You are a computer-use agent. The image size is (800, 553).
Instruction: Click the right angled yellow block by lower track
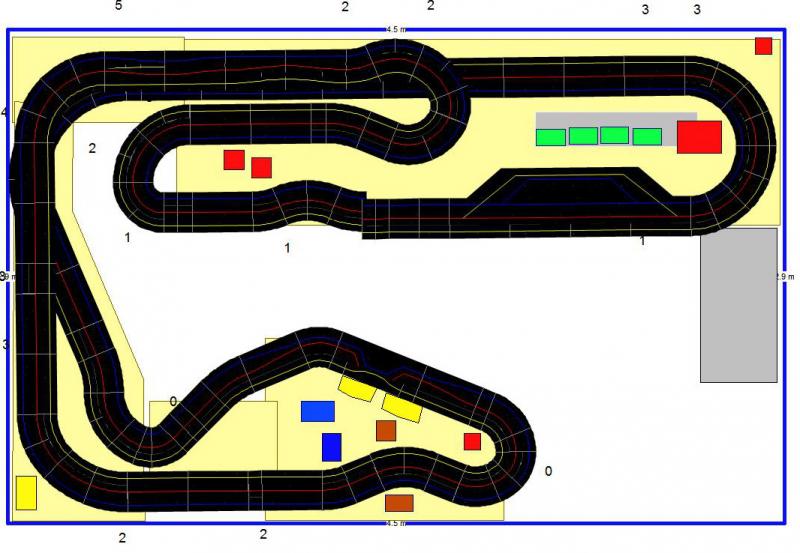click(x=402, y=406)
